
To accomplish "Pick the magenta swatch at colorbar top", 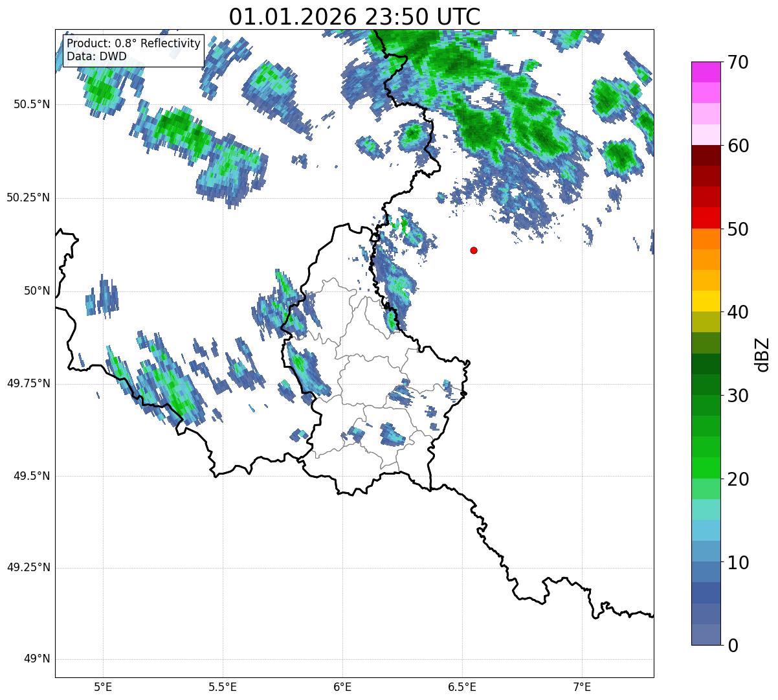I will 706,72.
